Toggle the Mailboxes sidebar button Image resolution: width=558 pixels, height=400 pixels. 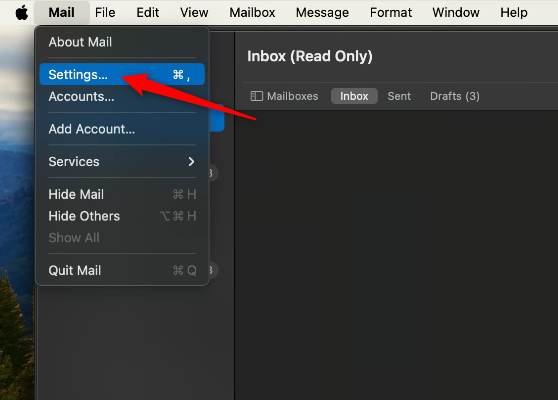click(x=284, y=96)
